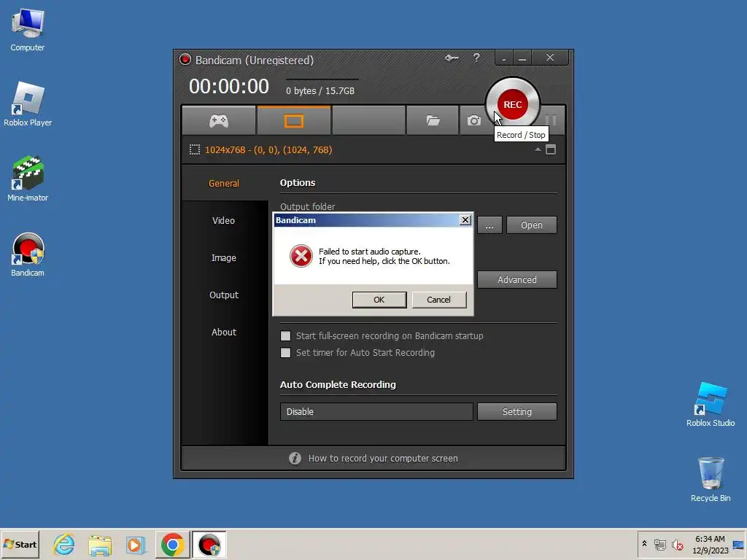Open the File Explorer taskbar icon
This screenshot has width=747, height=560.
tap(99, 545)
